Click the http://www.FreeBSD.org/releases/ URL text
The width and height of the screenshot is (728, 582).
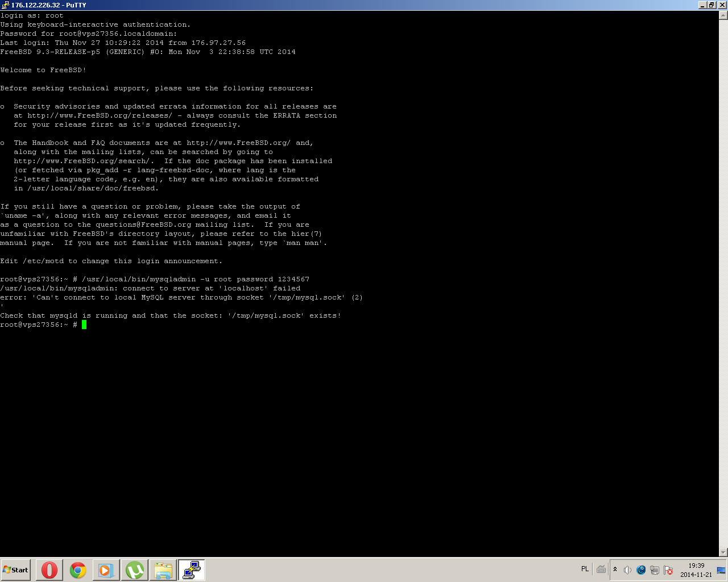(x=100, y=115)
